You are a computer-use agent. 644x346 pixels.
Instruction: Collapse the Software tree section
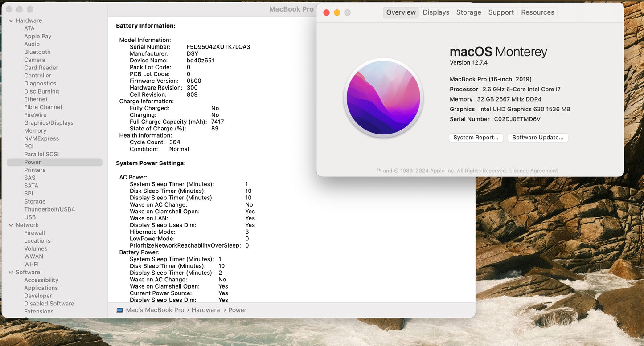(11, 272)
